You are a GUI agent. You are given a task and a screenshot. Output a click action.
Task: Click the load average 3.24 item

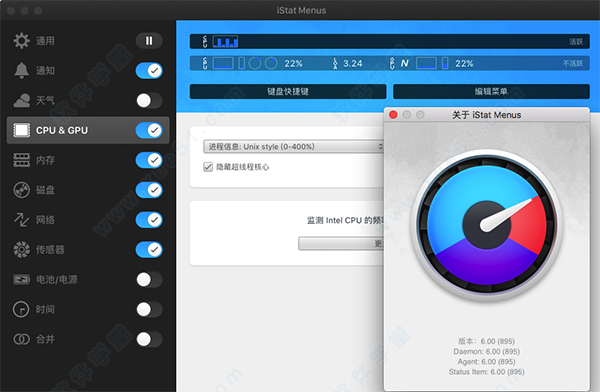[347, 64]
